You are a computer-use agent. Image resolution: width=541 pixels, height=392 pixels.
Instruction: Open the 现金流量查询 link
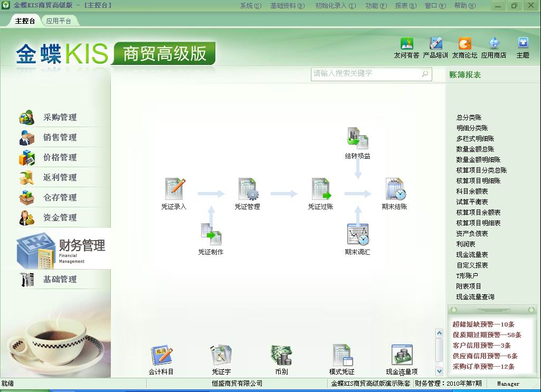[475, 297]
